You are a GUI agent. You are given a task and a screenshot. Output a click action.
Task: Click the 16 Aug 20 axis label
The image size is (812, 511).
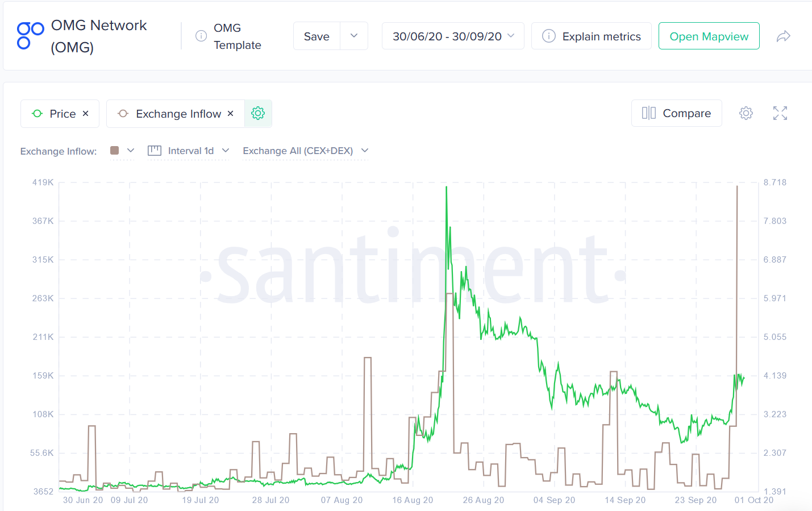pos(413,500)
